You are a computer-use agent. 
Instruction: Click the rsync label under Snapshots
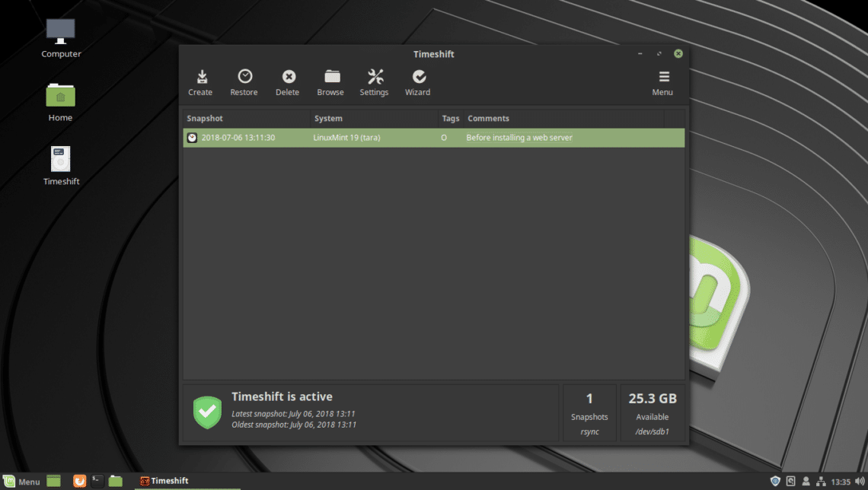pyautogui.click(x=589, y=431)
